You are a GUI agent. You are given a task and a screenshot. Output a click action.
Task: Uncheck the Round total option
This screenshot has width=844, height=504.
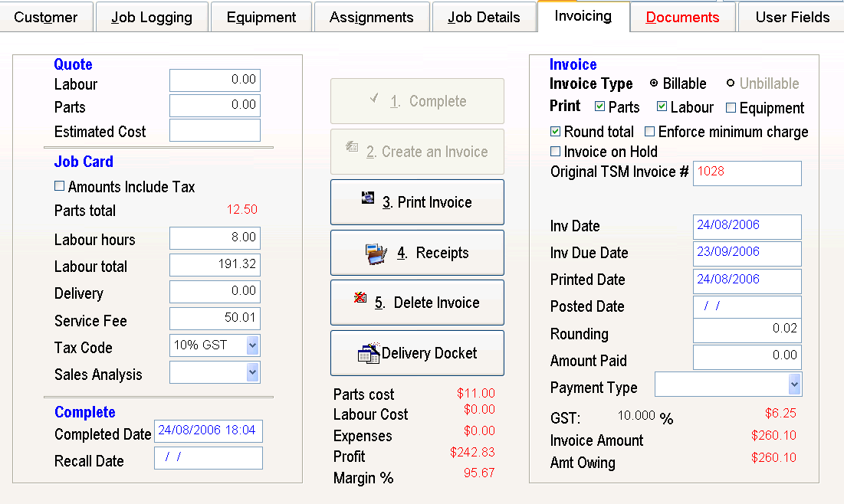[556, 132]
